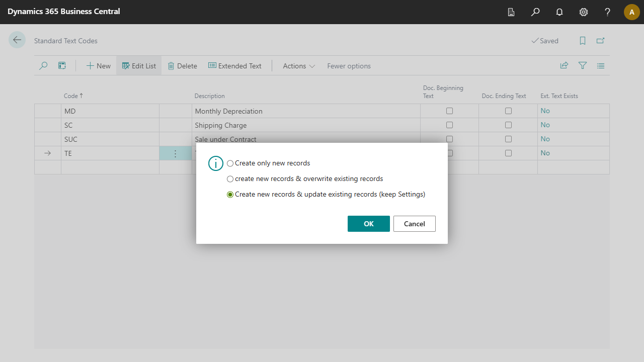Open the notifications bell
644x362 pixels.
559,12
